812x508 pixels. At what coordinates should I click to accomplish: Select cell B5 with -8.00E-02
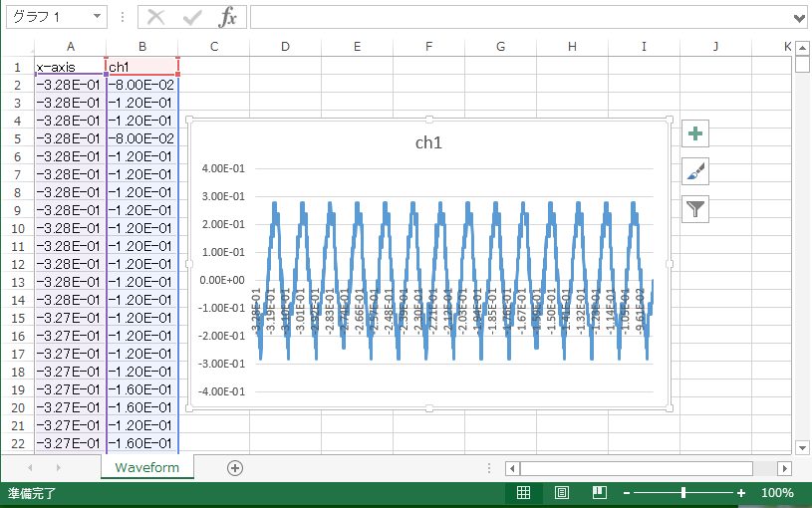[x=141, y=138]
